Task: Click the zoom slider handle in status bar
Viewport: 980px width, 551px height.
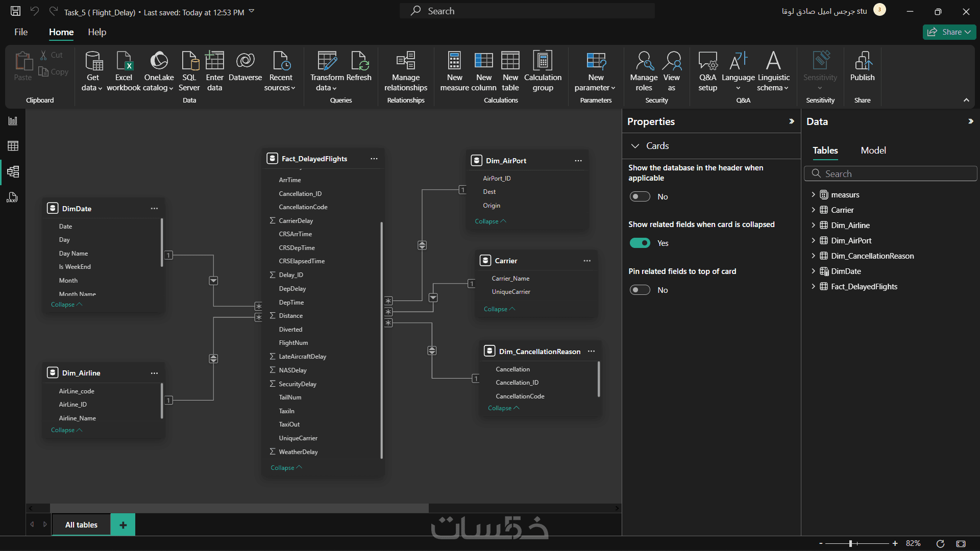Action: pyautogui.click(x=851, y=543)
